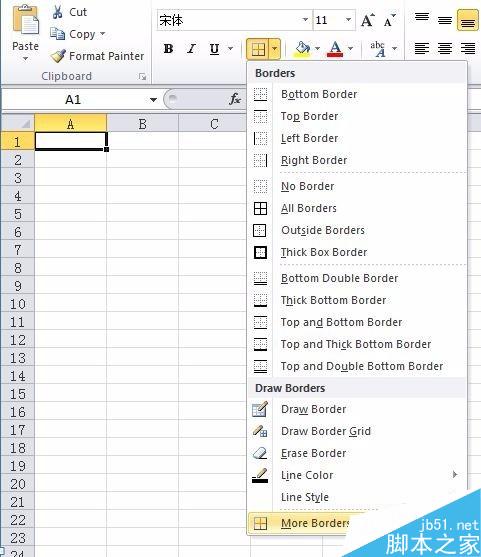Open the font name dropdown

coord(305,20)
